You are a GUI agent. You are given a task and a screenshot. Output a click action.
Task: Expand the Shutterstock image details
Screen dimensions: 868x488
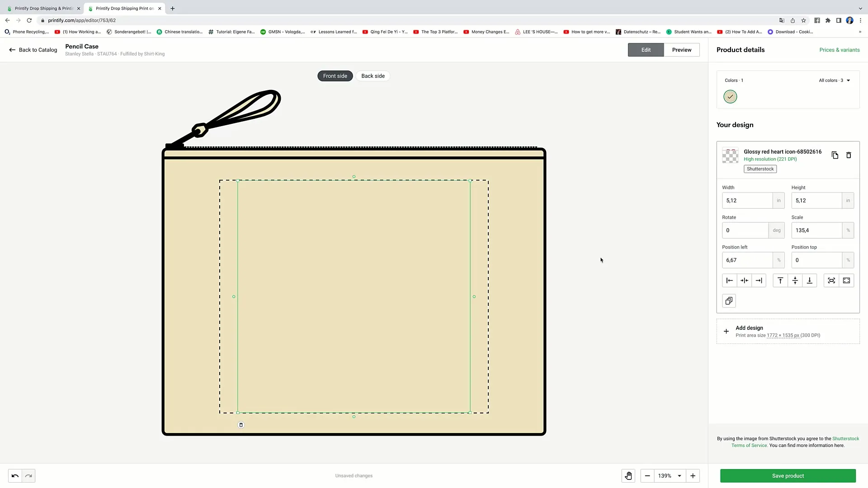tap(760, 169)
